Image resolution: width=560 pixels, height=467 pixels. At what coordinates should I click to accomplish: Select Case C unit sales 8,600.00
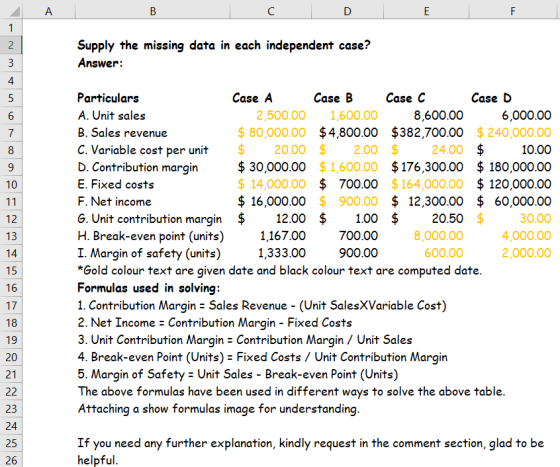click(438, 115)
